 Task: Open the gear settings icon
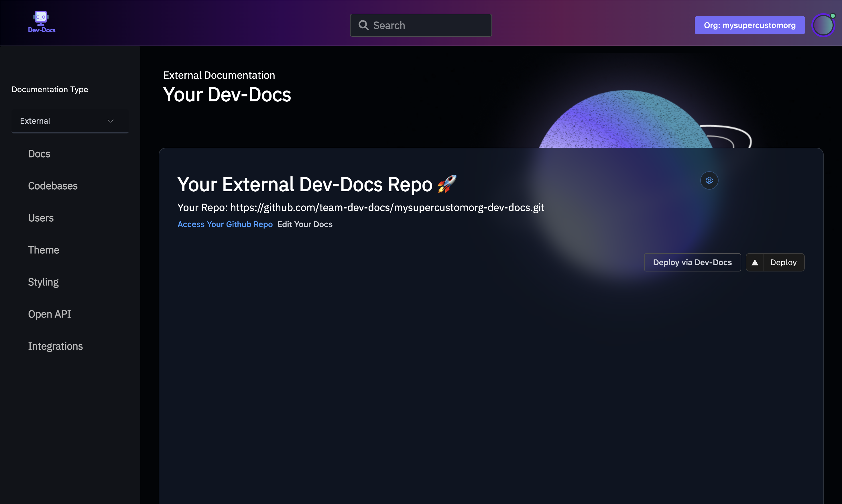click(709, 180)
